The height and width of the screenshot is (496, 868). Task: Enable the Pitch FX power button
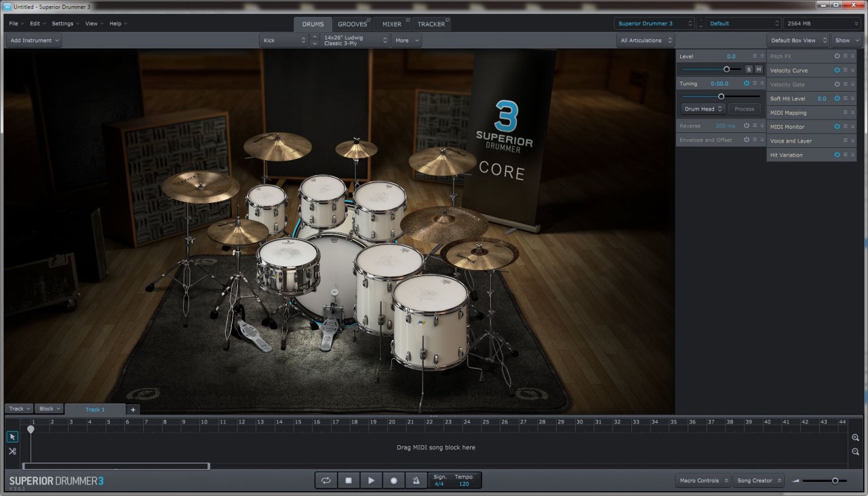(x=837, y=56)
